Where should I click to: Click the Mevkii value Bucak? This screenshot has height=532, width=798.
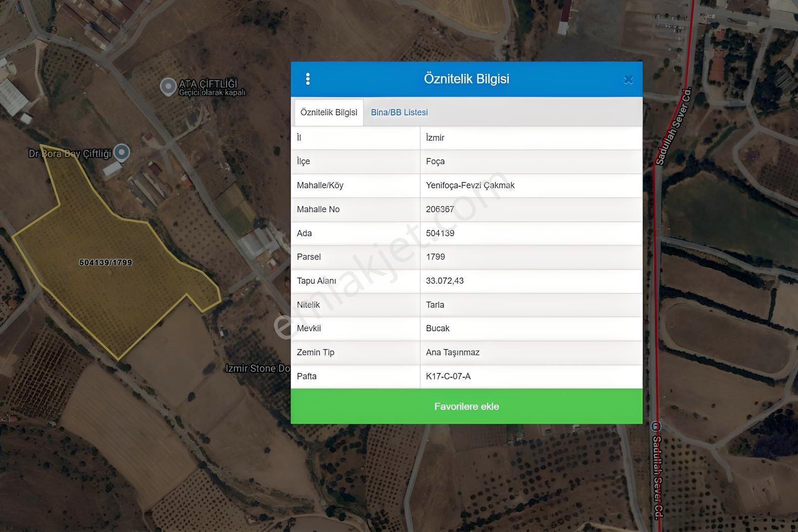[531, 329]
